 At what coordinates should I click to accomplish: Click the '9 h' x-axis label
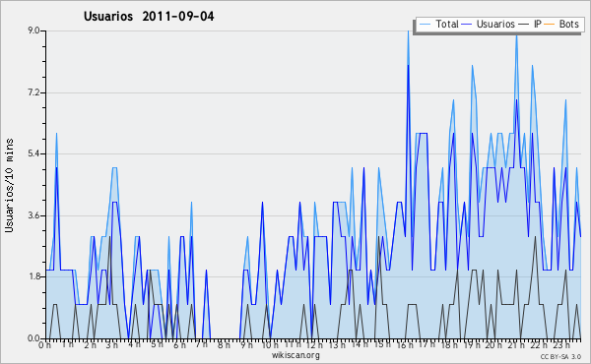coord(246,344)
